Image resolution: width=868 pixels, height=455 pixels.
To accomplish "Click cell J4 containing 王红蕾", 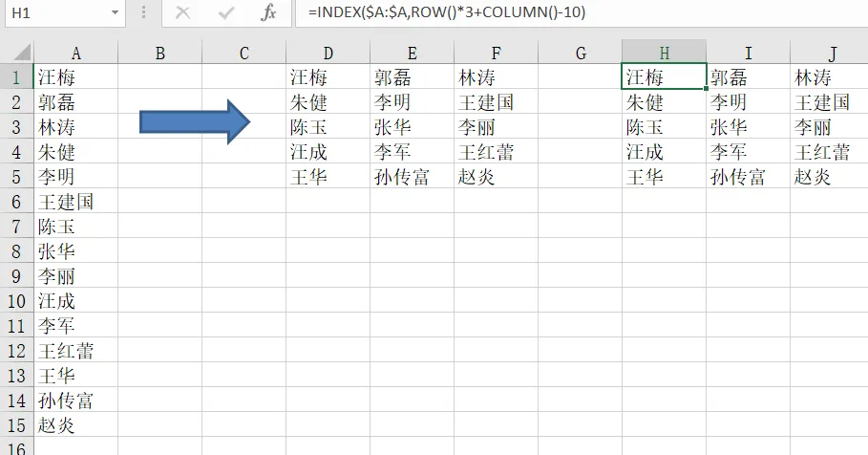I will pos(828,152).
